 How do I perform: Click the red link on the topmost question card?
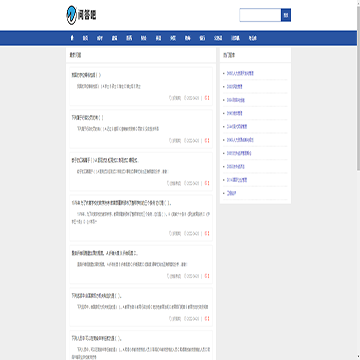tap(207, 98)
